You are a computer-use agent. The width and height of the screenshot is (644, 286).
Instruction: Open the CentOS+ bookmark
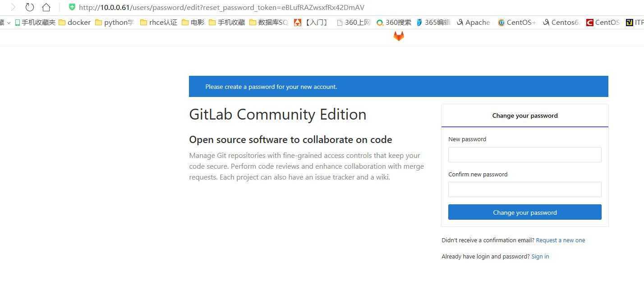tap(517, 22)
